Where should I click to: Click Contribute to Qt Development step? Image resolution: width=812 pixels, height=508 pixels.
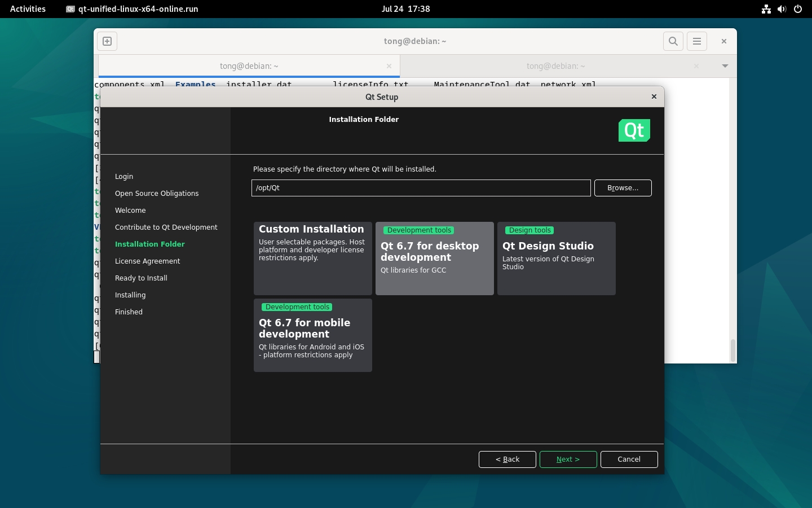pyautogui.click(x=166, y=227)
